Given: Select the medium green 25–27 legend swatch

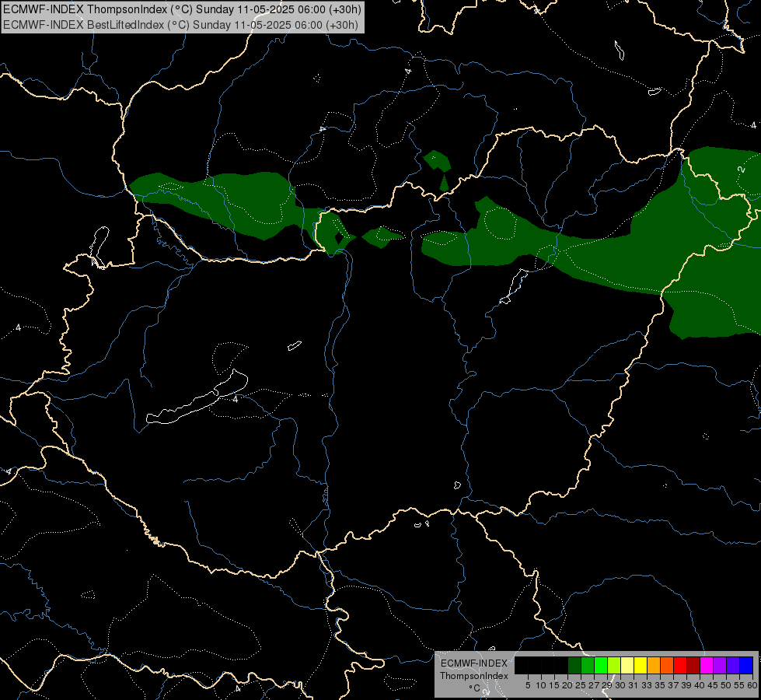Looking at the screenshot, I should (x=588, y=666).
